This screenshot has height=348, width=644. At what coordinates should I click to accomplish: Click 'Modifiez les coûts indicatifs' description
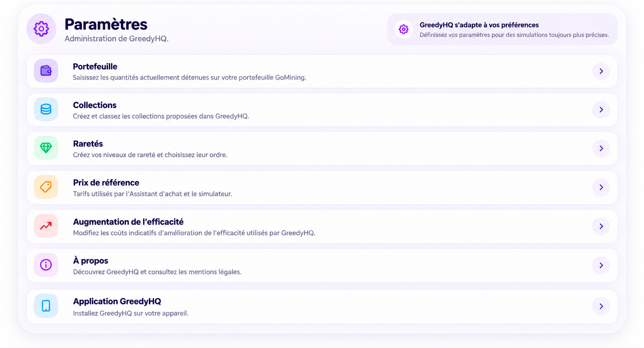[x=194, y=233]
